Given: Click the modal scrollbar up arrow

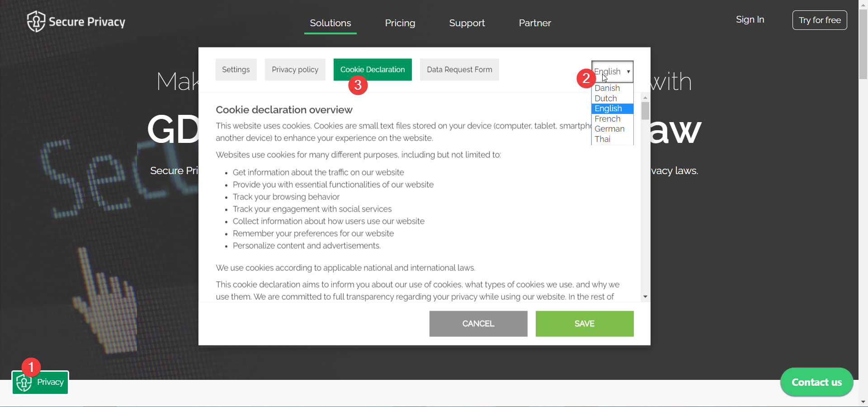Looking at the screenshot, I should pos(645,97).
